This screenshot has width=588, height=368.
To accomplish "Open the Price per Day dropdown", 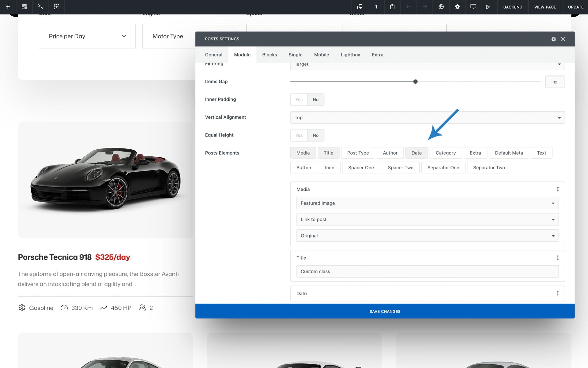I will click(x=87, y=36).
